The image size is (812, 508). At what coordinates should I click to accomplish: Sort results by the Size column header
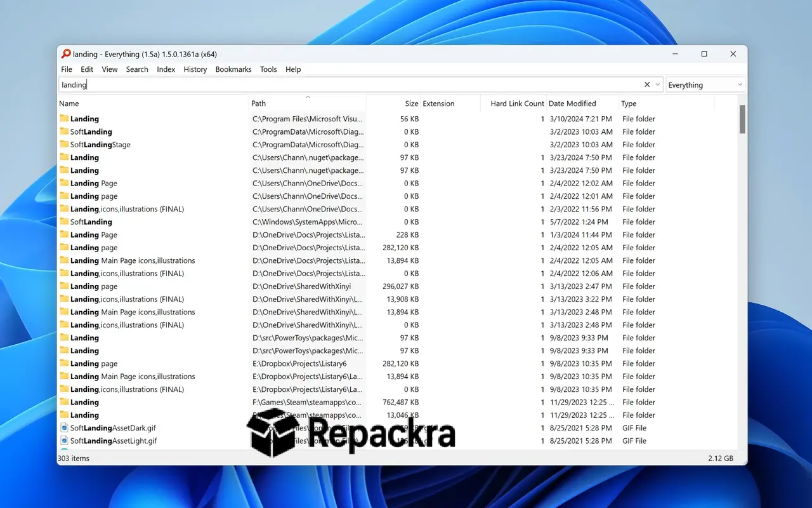[x=393, y=104]
